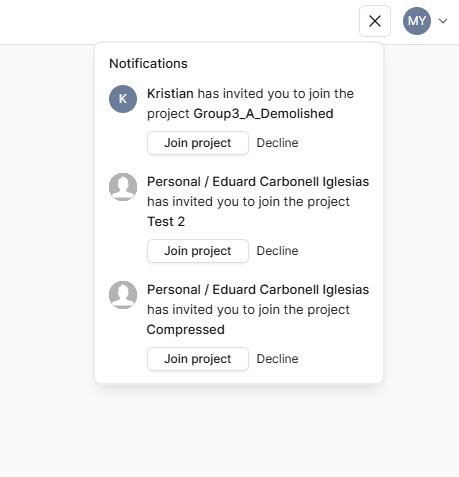Decline the Compressed project invitation
Screen dimensions: 459x477
click(277, 359)
